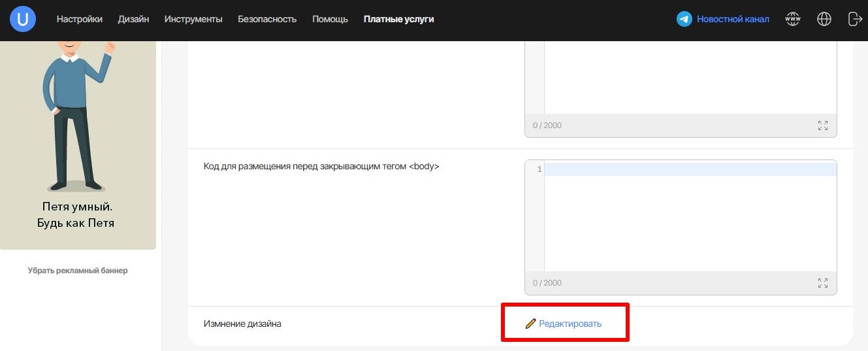The width and height of the screenshot is (868, 351).
Task: Click the logout exit icon
Action: click(854, 20)
